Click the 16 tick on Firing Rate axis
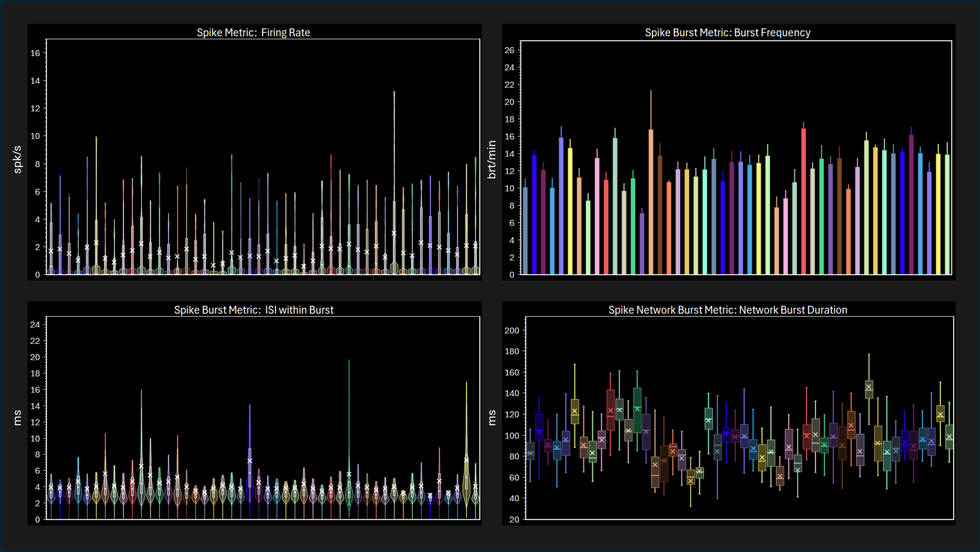 tap(35, 53)
